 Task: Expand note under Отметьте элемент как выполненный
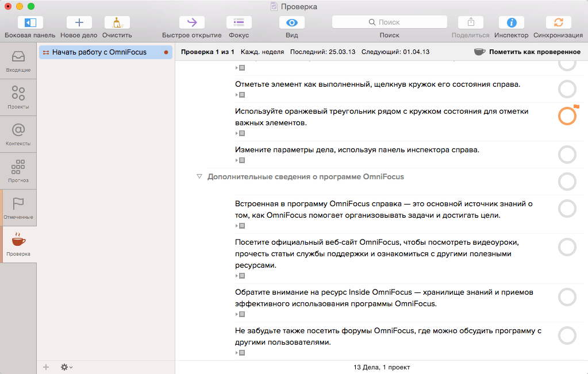pos(240,95)
